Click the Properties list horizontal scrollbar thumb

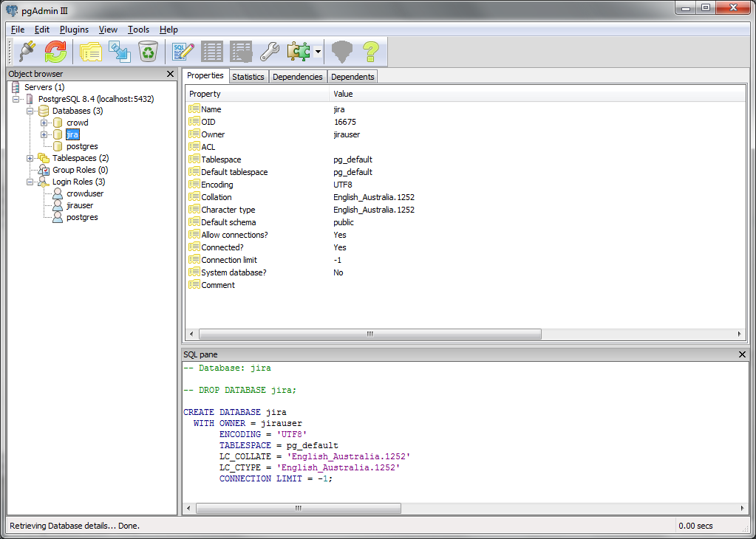point(370,334)
